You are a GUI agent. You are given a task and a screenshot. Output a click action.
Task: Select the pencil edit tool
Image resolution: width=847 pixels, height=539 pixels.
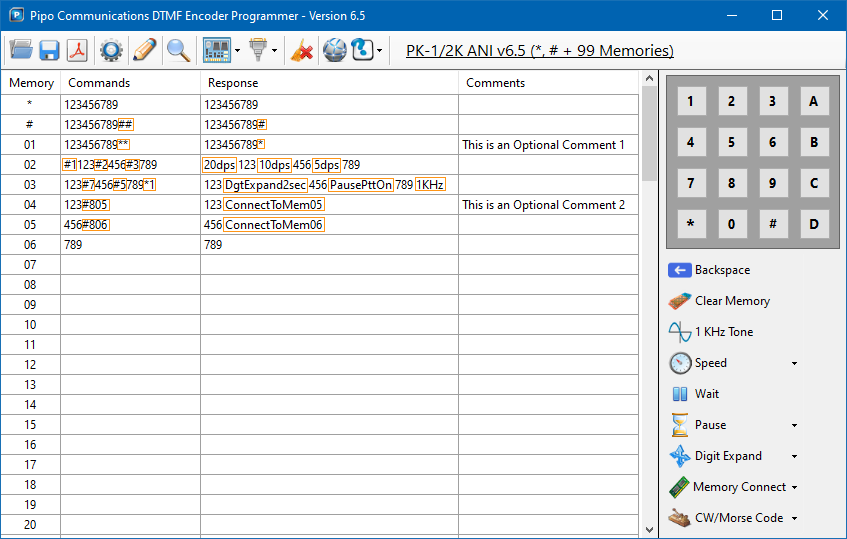(144, 50)
